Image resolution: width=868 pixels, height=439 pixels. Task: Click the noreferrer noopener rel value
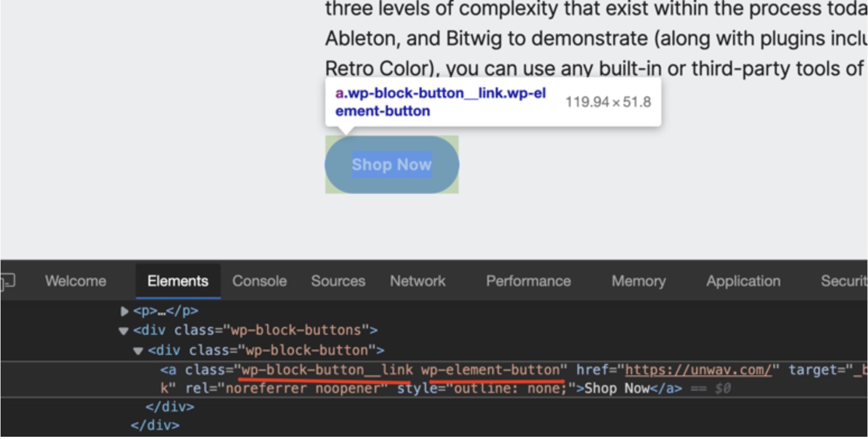(x=306, y=389)
